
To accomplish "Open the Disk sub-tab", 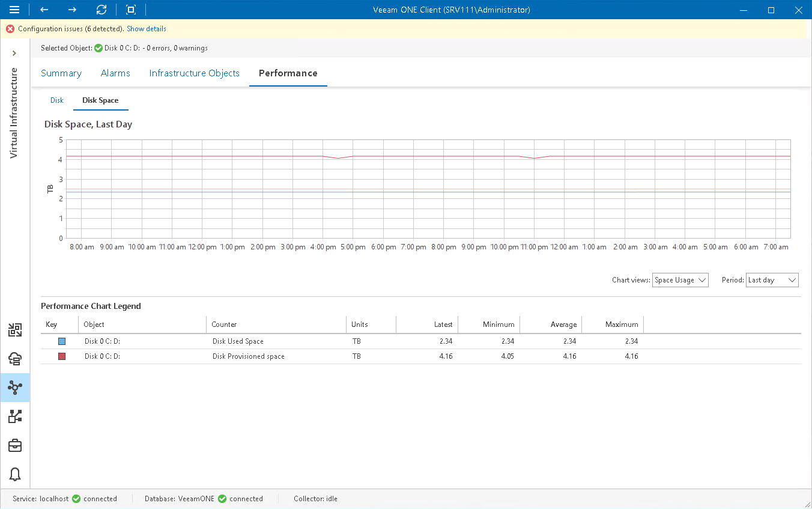I will pos(56,100).
